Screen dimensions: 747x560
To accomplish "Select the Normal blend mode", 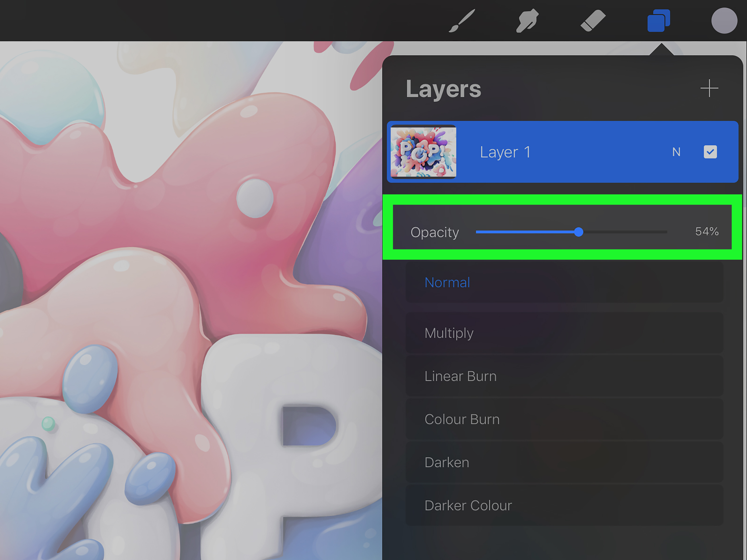I will 447,283.
